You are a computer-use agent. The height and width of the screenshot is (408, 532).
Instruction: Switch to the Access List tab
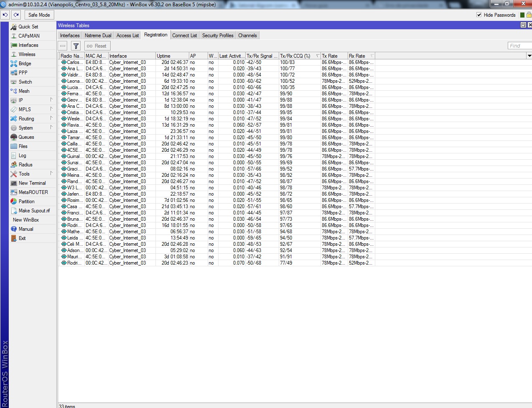127,36
